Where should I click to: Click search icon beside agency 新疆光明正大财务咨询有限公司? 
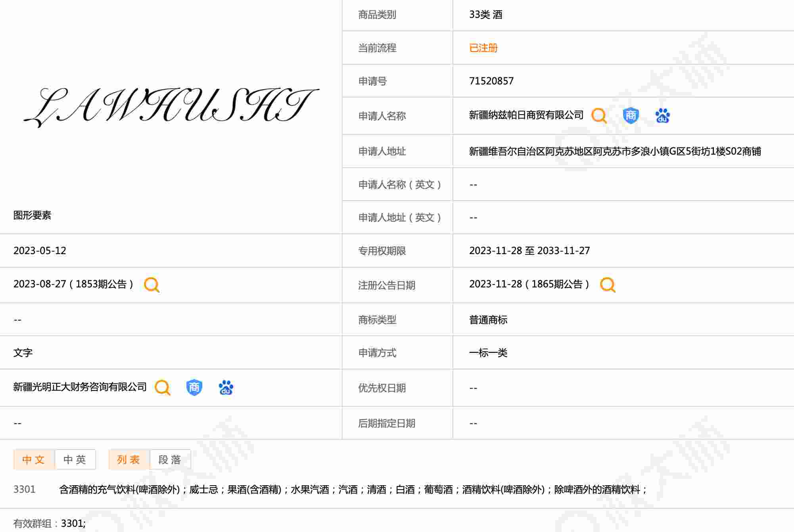(x=162, y=387)
